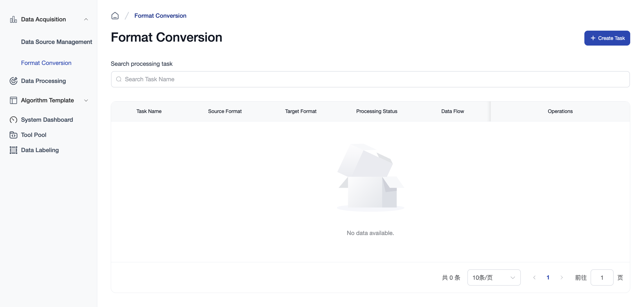This screenshot has width=644, height=307.
Task: Select Format Conversion in the sidebar
Action: 46,63
